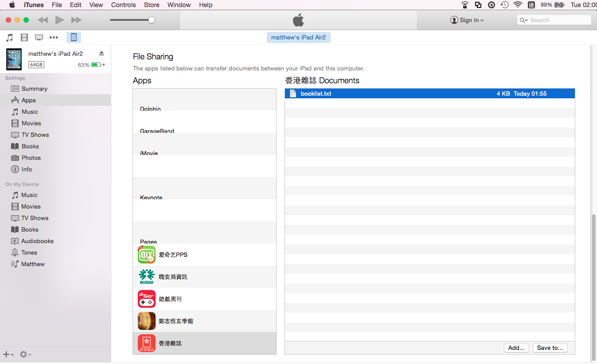
Task: Open the File menu
Action: [57, 5]
